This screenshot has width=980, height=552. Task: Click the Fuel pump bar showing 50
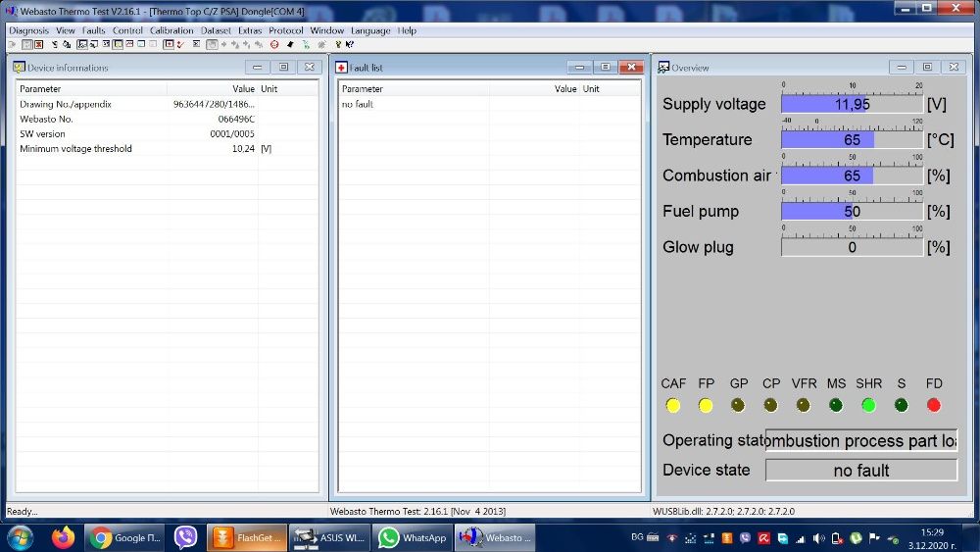852,212
